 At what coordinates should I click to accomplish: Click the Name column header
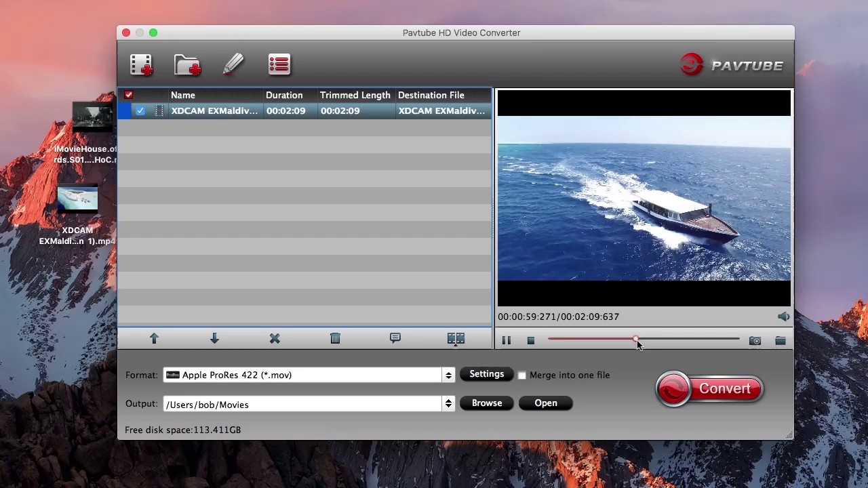[x=216, y=95]
